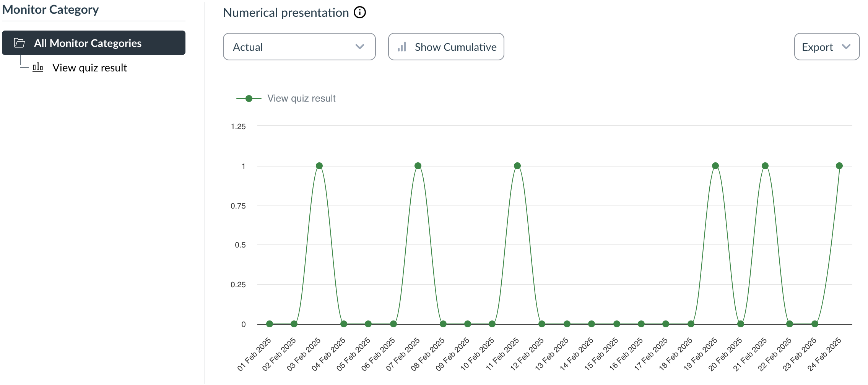Click the data point above 03 Feb 2025
The width and height of the screenshot is (868, 385).
tap(319, 165)
